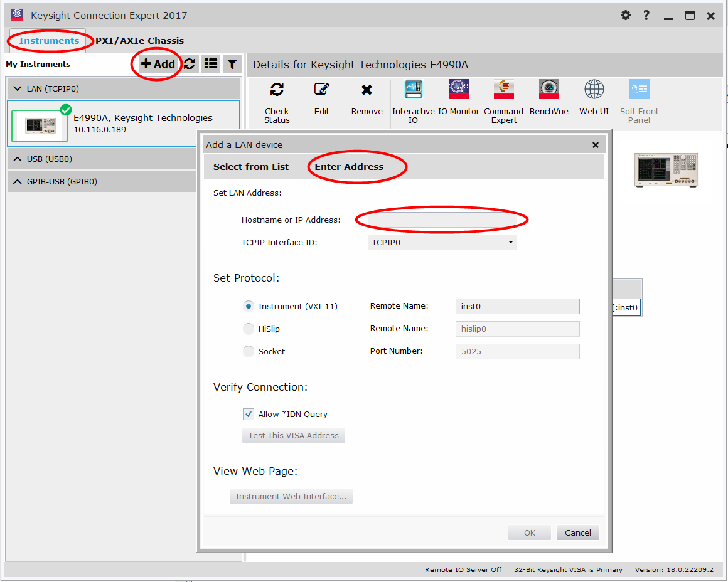Image resolution: width=728 pixels, height=582 pixels.
Task: Start Command Expert
Action: click(504, 103)
